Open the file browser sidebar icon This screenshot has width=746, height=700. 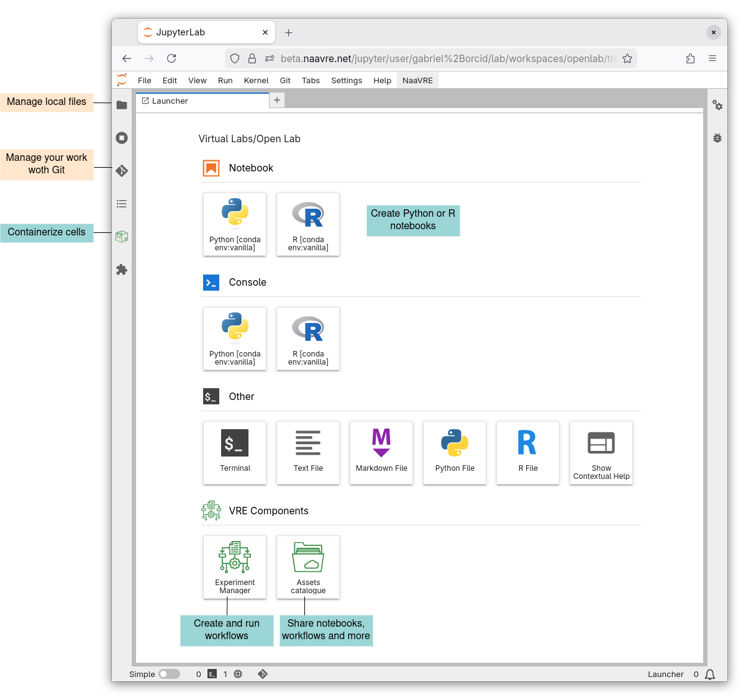pos(122,105)
